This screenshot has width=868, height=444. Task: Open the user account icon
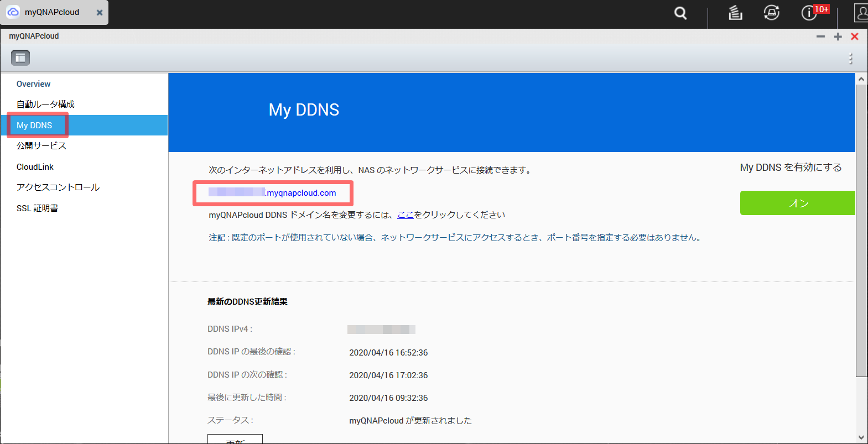[x=862, y=13]
